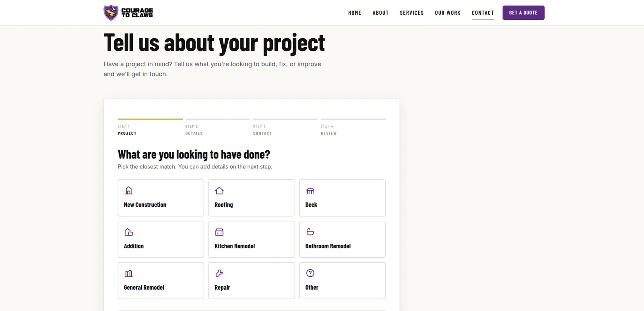Screen dimensions: 644x311
Task: Click the Step 1 Project indicator
Action: (x=150, y=127)
